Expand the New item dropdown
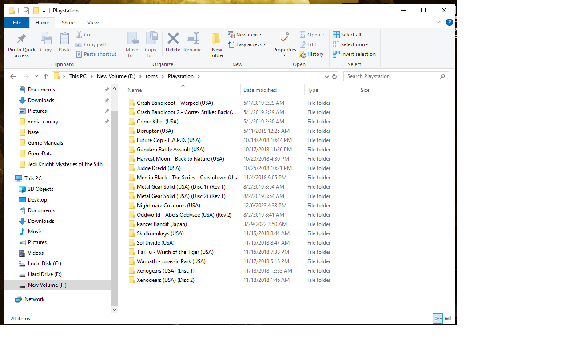This screenshot has height=364, width=588. click(245, 35)
